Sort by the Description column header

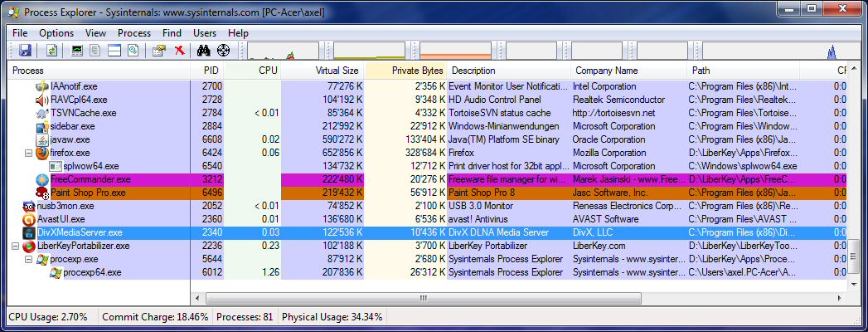(x=509, y=71)
